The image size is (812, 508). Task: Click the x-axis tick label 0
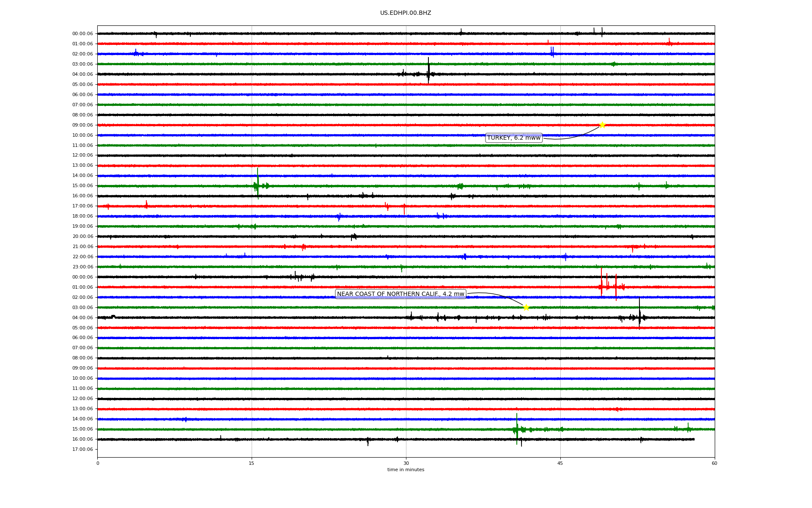(98, 463)
